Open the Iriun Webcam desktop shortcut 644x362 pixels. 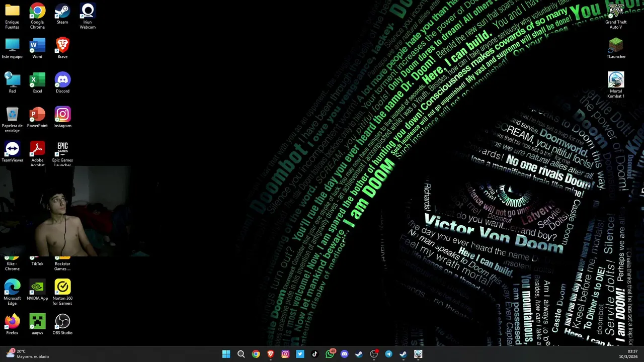[88, 16]
